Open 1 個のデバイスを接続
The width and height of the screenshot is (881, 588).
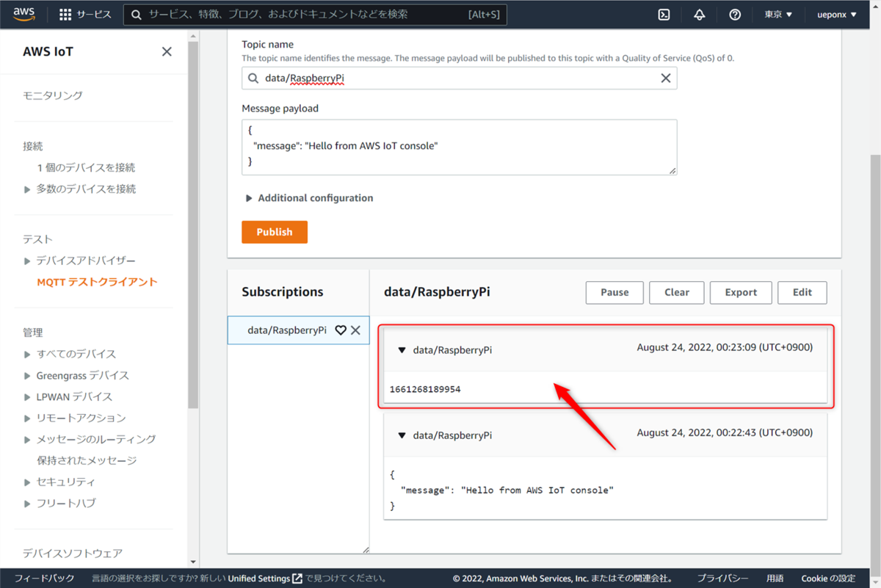86,167
